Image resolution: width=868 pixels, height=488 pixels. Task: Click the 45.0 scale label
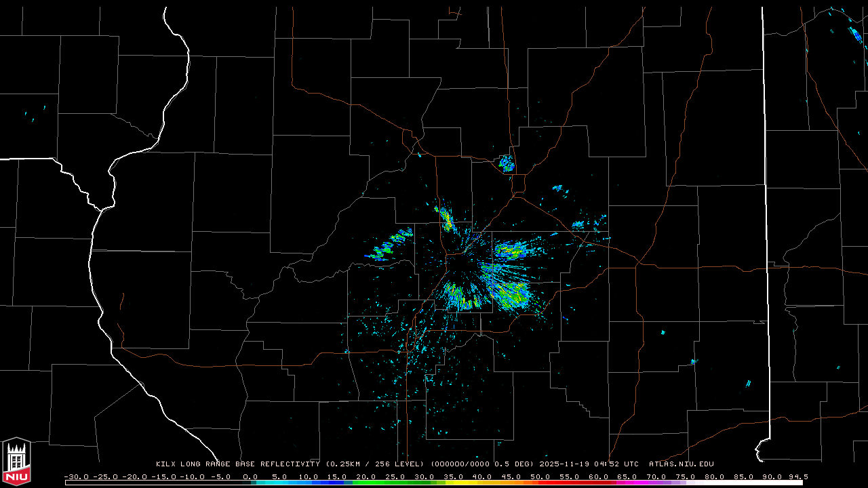tap(512, 476)
